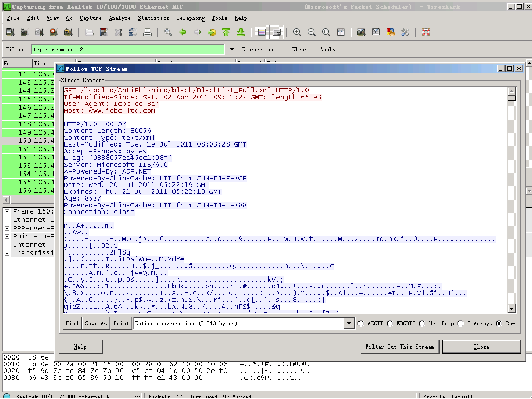Click the tcp.stream eq 12 filter field
Image resolution: width=532 pixels, height=399 pixels.
coord(128,49)
